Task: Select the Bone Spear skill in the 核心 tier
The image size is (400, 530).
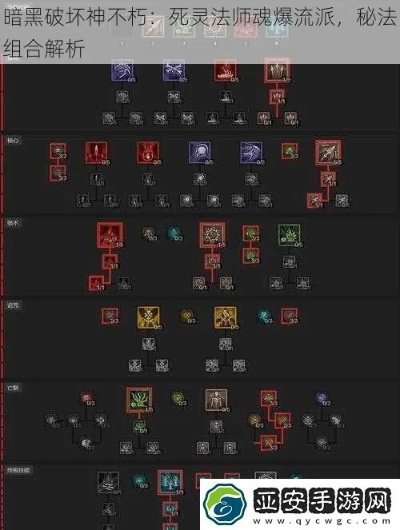Action: pos(328,153)
